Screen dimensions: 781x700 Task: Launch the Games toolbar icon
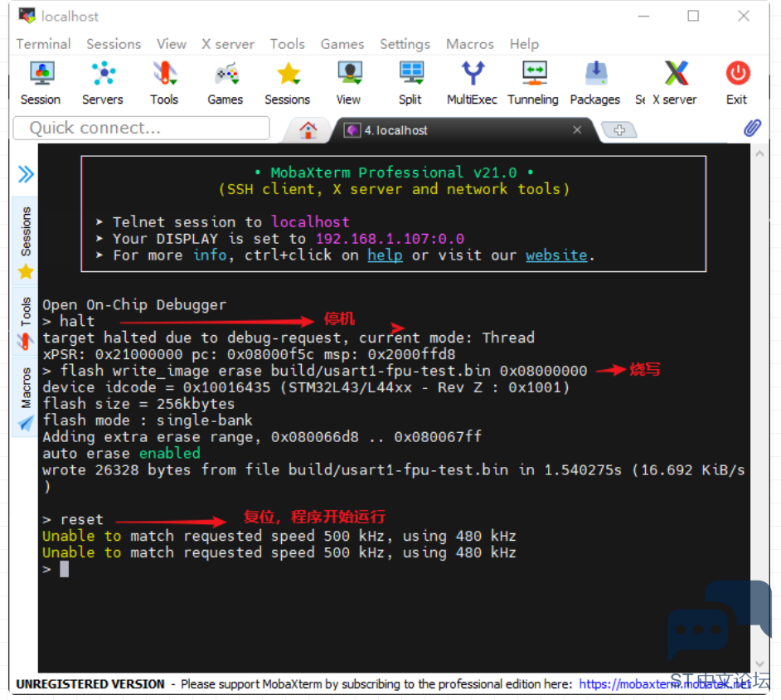pyautogui.click(x=226, y=83)
